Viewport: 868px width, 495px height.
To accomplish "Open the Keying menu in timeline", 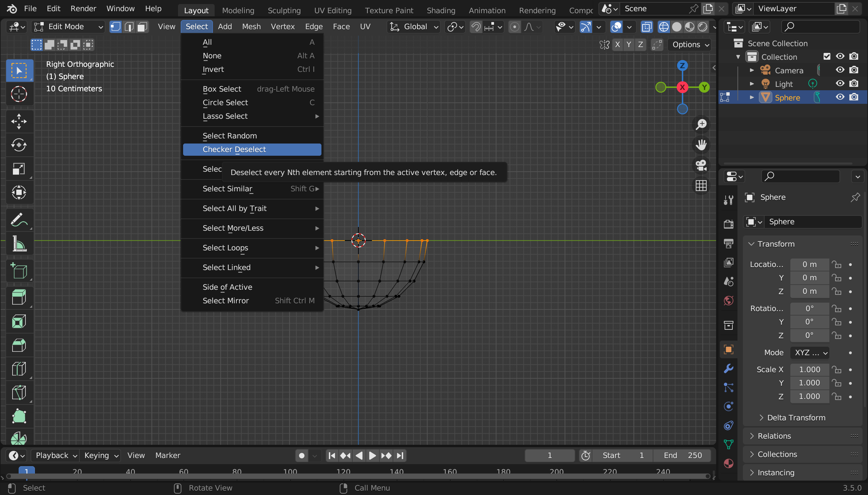I will [101, 455].
